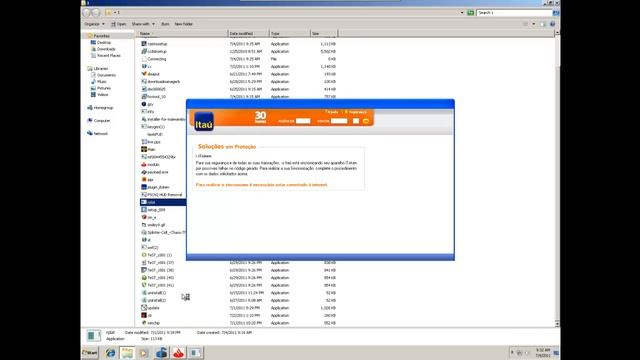Click the TeST_c001 (37) file icon
Image resolution: width=640 pixels, height=360 pixels.
click(144, 262)
